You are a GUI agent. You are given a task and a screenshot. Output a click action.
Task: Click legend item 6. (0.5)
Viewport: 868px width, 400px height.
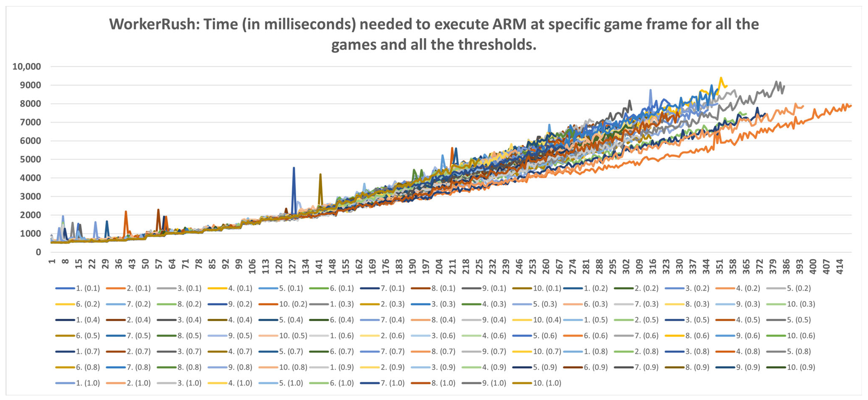click(x=88, y=336)
